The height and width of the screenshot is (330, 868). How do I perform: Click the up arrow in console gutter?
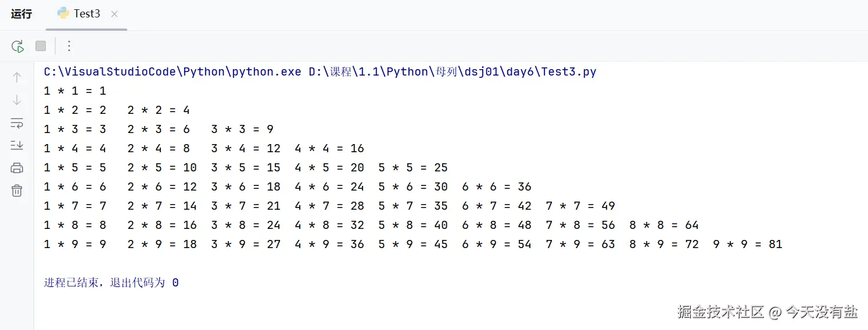(17, 77)
